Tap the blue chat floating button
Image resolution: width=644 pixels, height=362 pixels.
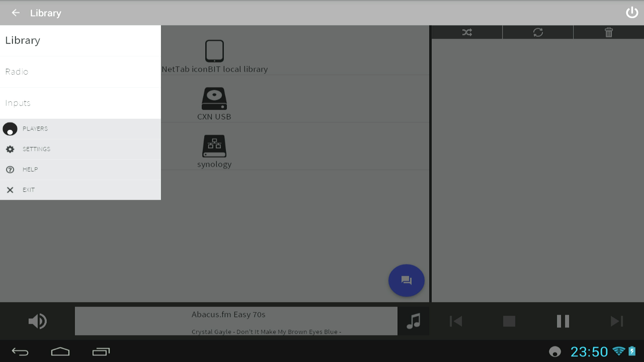pos(406,280)
